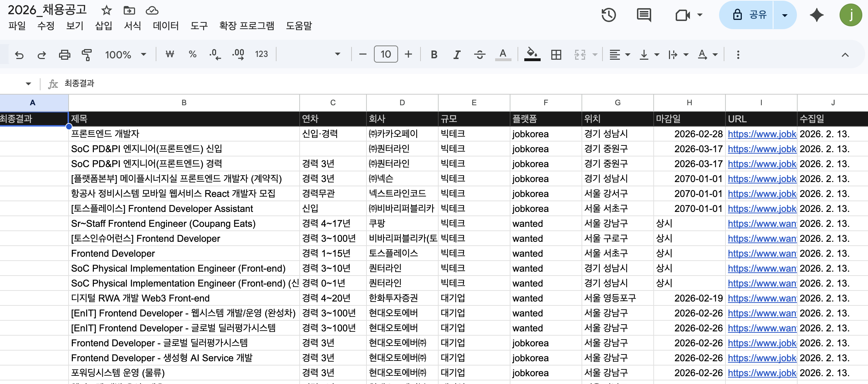Viewport: 868px width, 384px height.
Task: Open URL link in 디지털 RWA 개발 row
Action: pos(762,298)
